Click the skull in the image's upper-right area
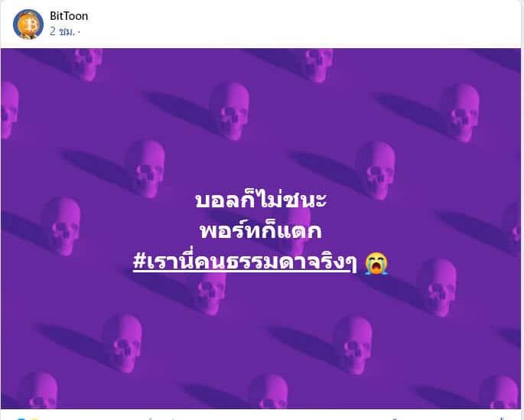The image size is (524, 420). point(460,112)
